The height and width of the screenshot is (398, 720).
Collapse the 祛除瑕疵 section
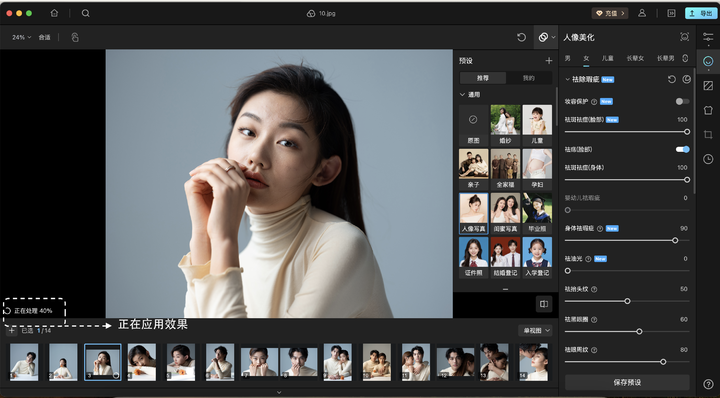(568, 79)
